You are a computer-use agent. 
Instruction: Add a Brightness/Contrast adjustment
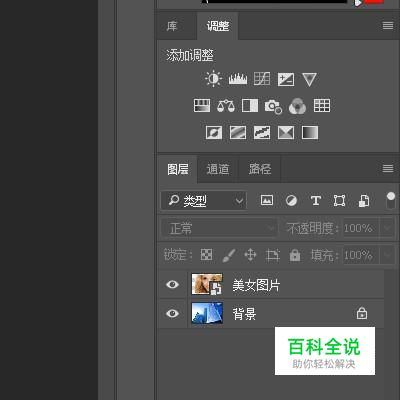(x=213, y=79)
